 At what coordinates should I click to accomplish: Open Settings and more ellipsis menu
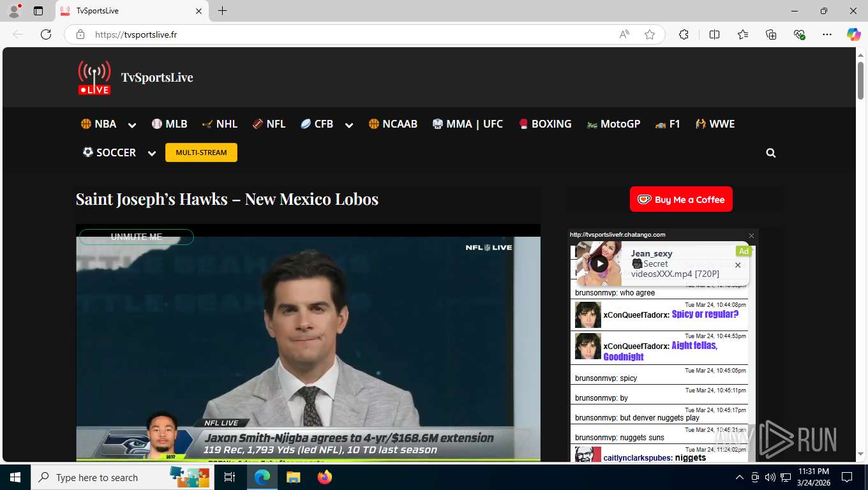827,34
